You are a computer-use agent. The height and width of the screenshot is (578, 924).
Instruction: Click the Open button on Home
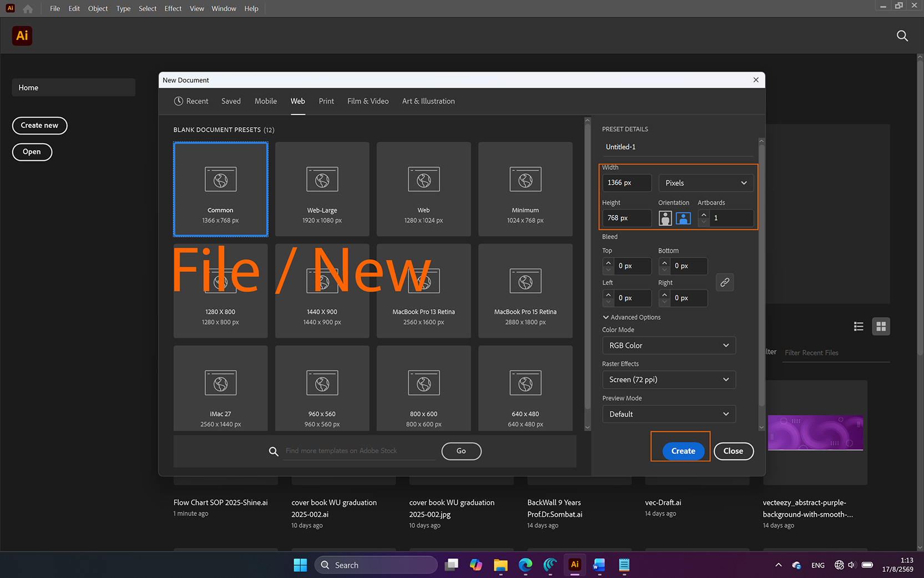click(x=32, y=152)
